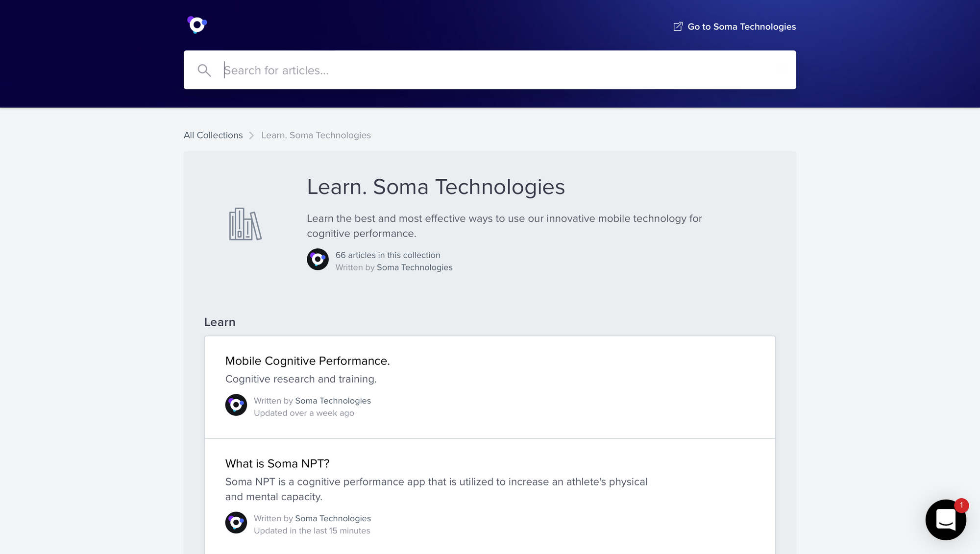Viewport: 980px width, 554px height.
Task: Click the magnifying glass search icon
Action: point(204,71)
